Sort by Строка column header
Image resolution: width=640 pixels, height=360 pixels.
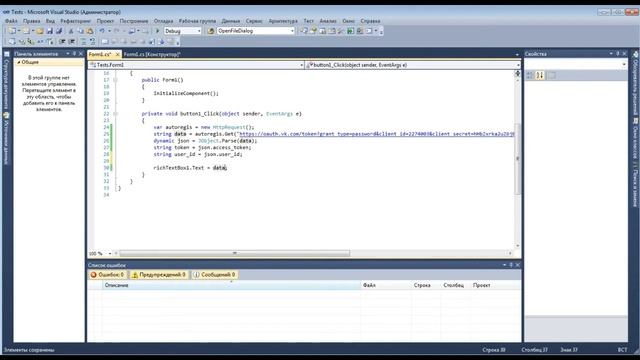(x=426, y=285)
